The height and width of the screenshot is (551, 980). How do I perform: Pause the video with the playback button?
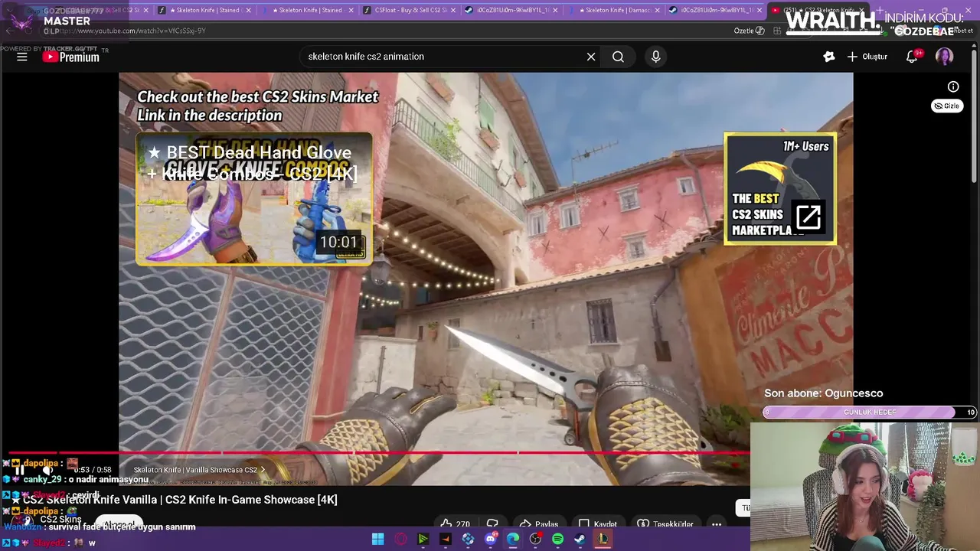tap(19, 469)
